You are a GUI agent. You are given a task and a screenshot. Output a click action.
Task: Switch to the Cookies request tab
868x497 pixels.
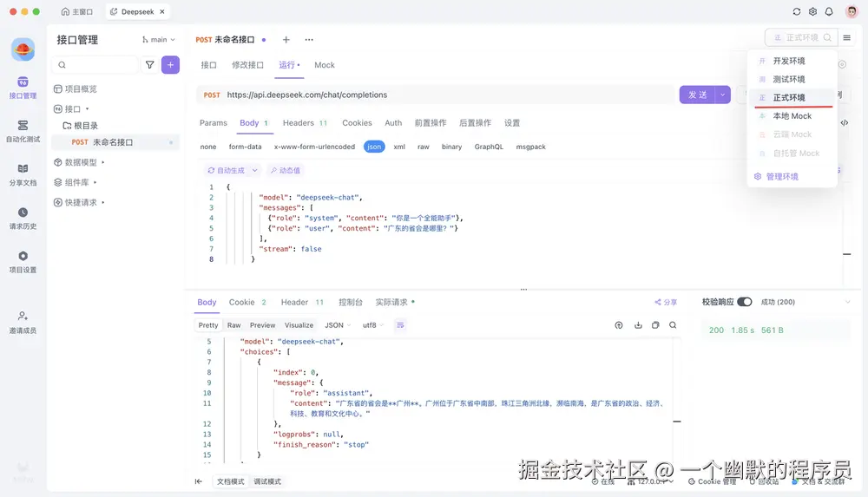(x=357, y=123)
